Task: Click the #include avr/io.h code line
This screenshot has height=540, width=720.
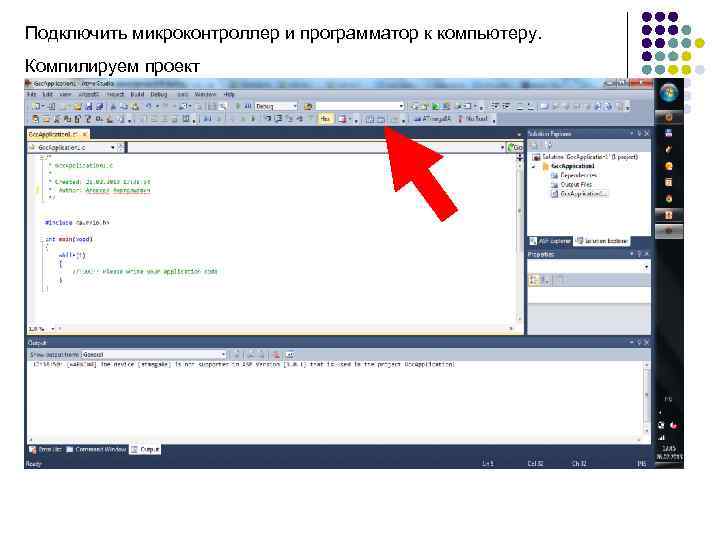Action: 77,223
